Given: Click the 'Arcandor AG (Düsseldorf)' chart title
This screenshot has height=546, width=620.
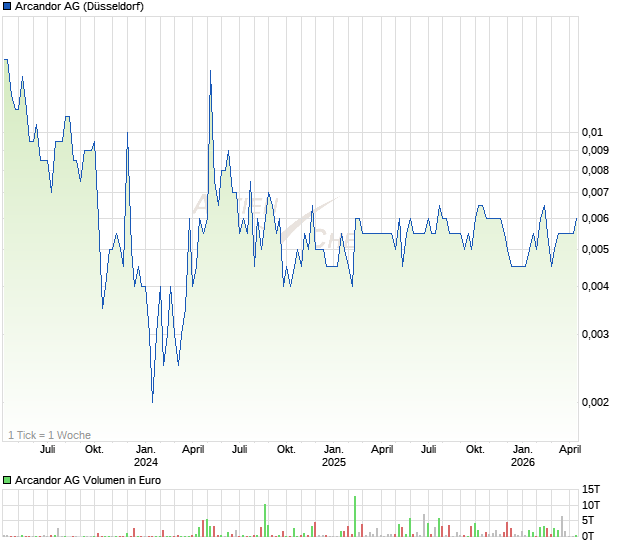Looking at the screenshot, I should tap(79, 6).
